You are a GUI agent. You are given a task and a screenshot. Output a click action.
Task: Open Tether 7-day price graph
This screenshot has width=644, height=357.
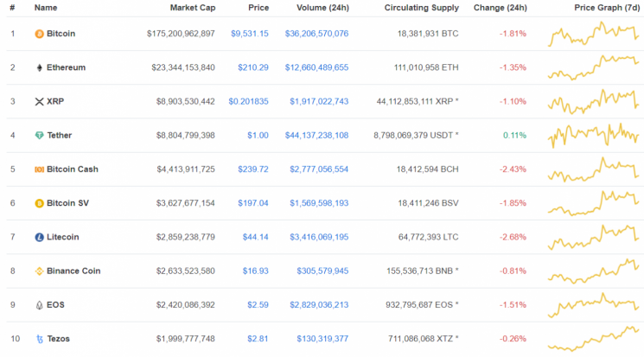[x=594, y=135]
